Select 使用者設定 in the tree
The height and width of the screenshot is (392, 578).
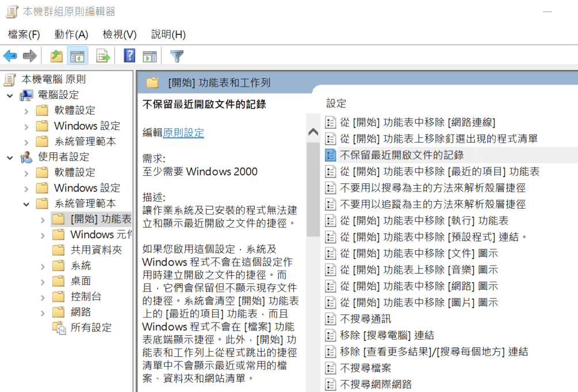[63, 156]
